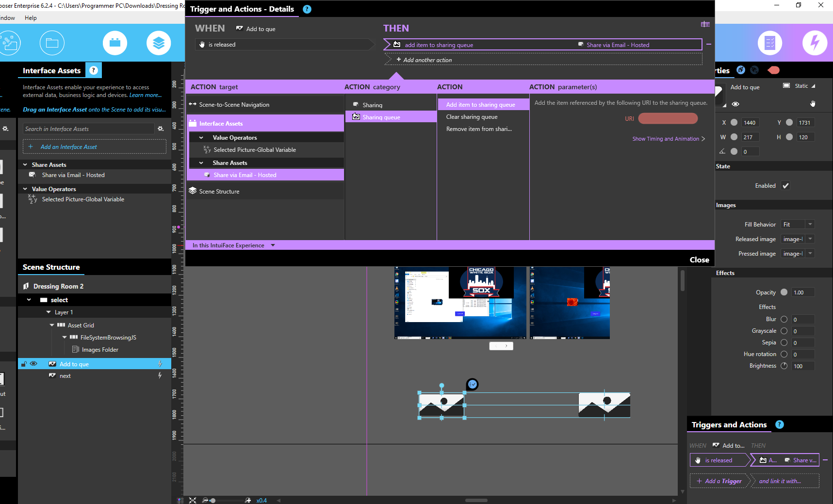This screenshot has height=504, width=833.
Task: Collapse the Share Assets group in asset list
Action: point(25,165)
